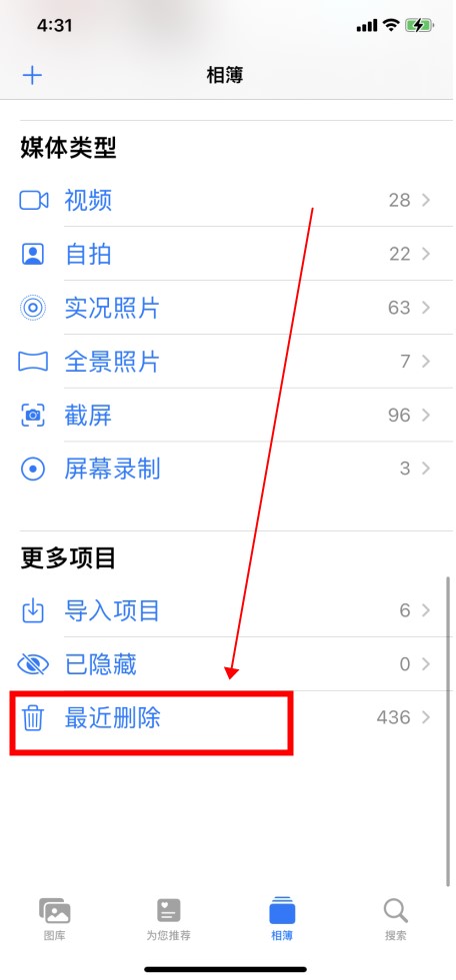
Task: Click the vertical scroll indicator on right edge
Action: [447, 731]
